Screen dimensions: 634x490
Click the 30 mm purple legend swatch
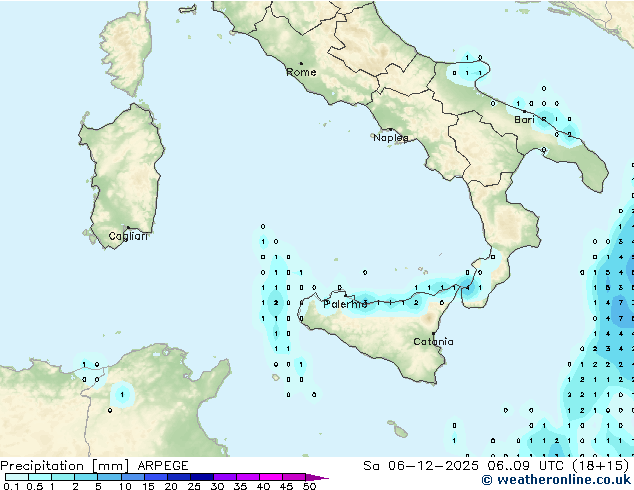coord(225,477)
